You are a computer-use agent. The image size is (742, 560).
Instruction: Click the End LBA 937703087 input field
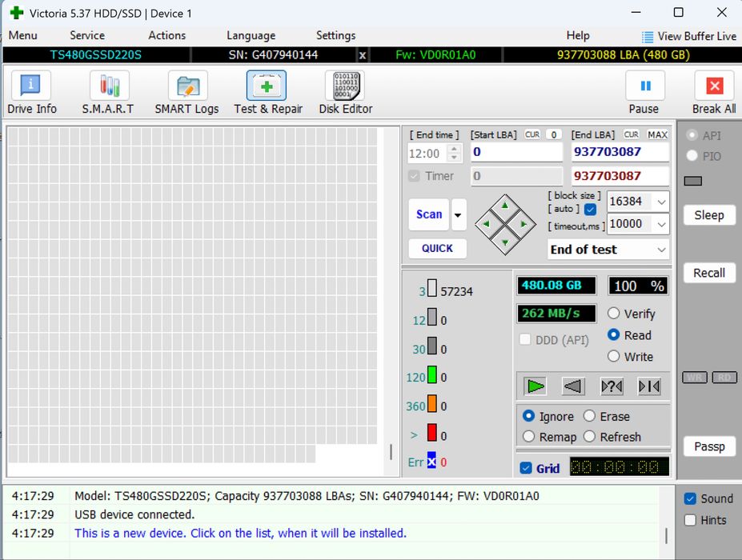(620, 152)
